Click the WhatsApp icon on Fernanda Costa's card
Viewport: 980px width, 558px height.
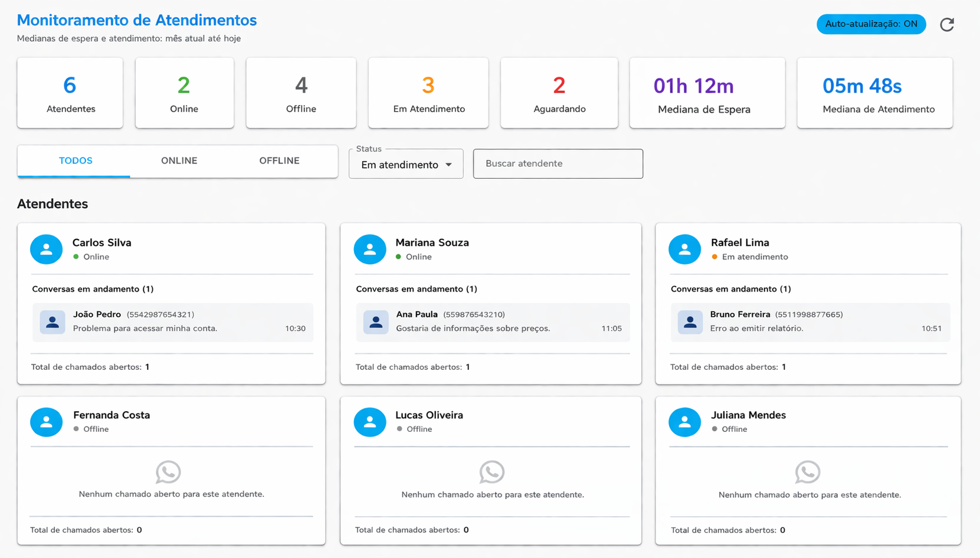[x=168, y=472]
